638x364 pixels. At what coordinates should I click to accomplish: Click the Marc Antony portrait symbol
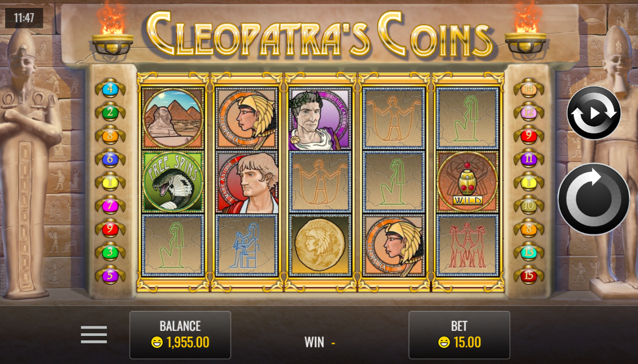247,181
